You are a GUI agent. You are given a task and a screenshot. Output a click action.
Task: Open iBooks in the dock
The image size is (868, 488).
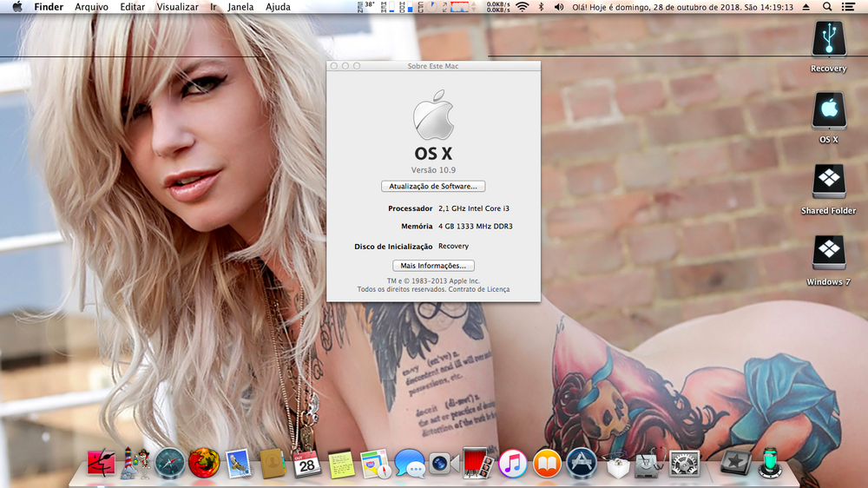(547, 464)
